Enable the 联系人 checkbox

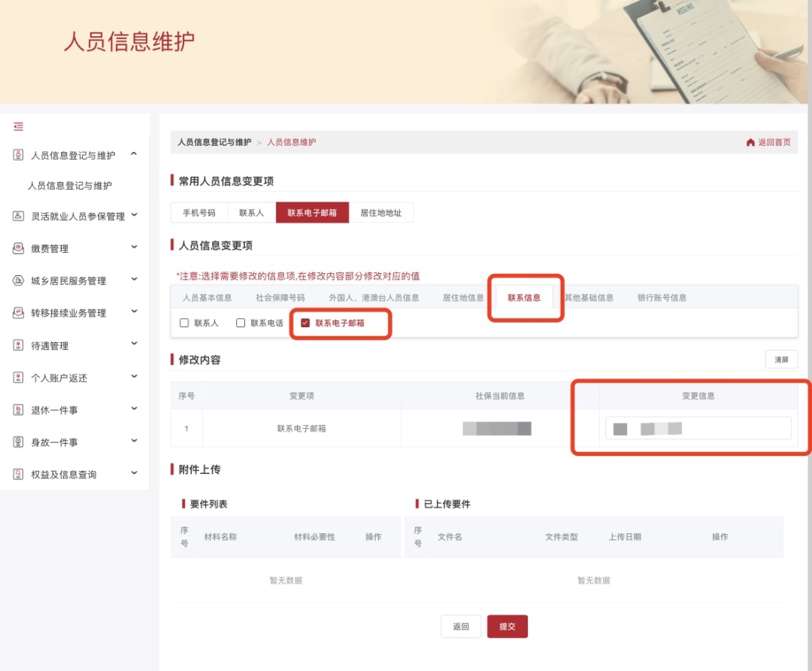(183, 323)
